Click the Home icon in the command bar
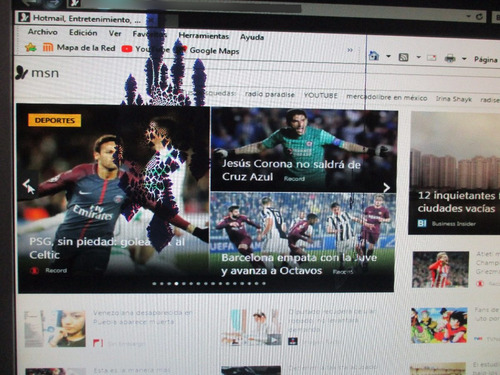This screenshot has width=500, height=375. (x=374, y=56)
